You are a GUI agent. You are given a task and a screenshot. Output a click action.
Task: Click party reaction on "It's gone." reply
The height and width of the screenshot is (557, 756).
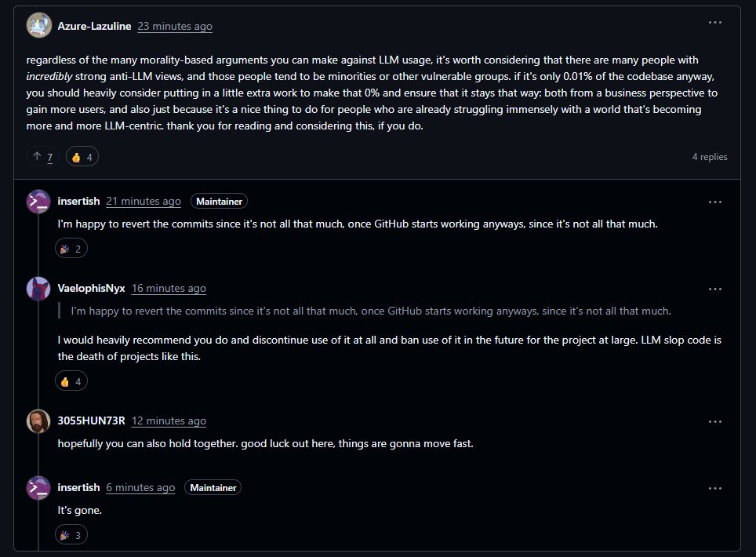[x=71, y=535]
